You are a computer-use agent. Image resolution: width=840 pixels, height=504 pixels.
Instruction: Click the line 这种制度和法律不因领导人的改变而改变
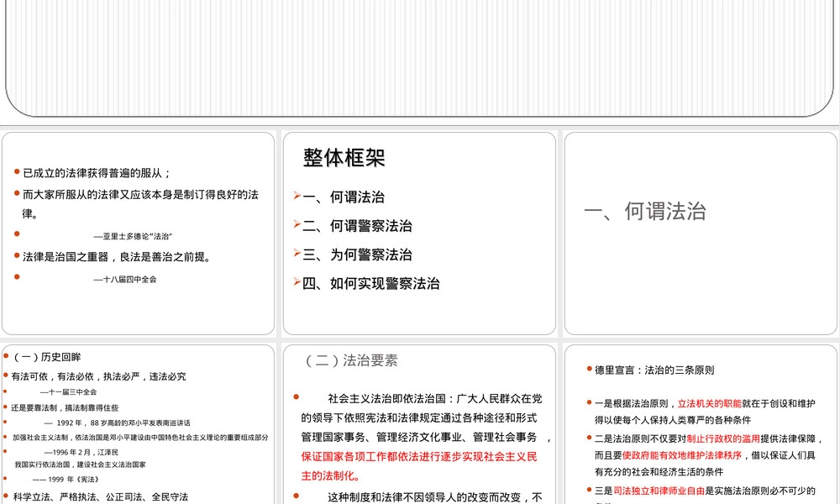[435, 497]
